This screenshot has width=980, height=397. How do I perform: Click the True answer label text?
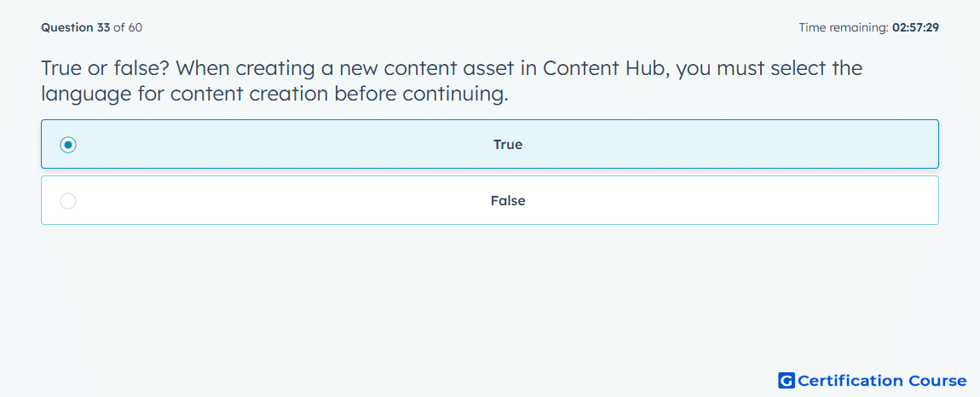[x=508, y=145]
